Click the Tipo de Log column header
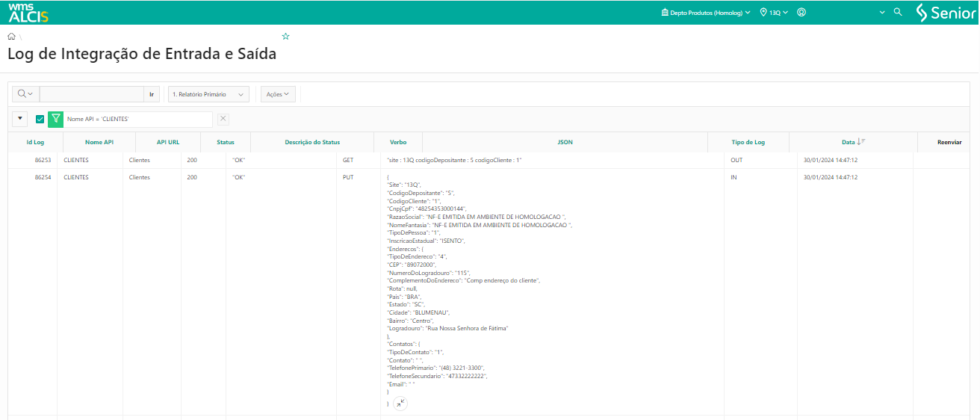This screenshot has height=420, width=980. (x=748, y=142)
